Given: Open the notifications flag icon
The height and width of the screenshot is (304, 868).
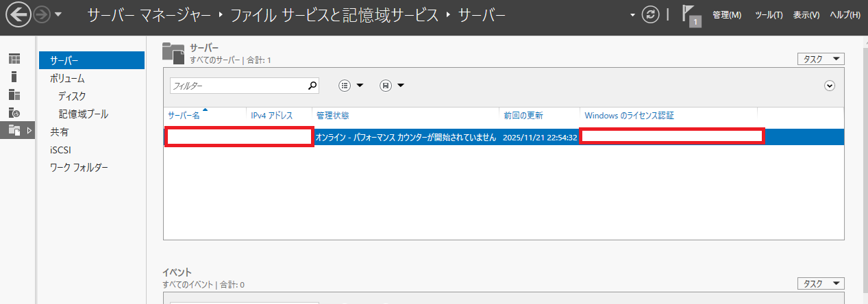Looking at the screenshot, I should click(691, 16).
